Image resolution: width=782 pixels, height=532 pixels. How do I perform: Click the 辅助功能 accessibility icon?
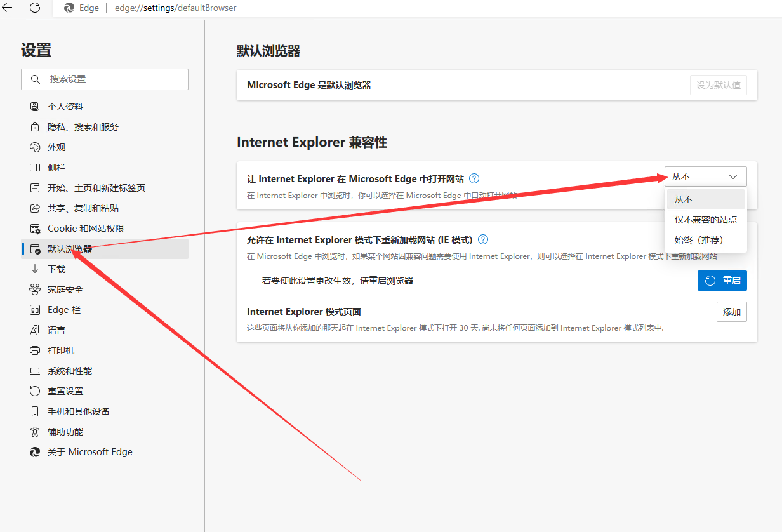pos(35,432)
